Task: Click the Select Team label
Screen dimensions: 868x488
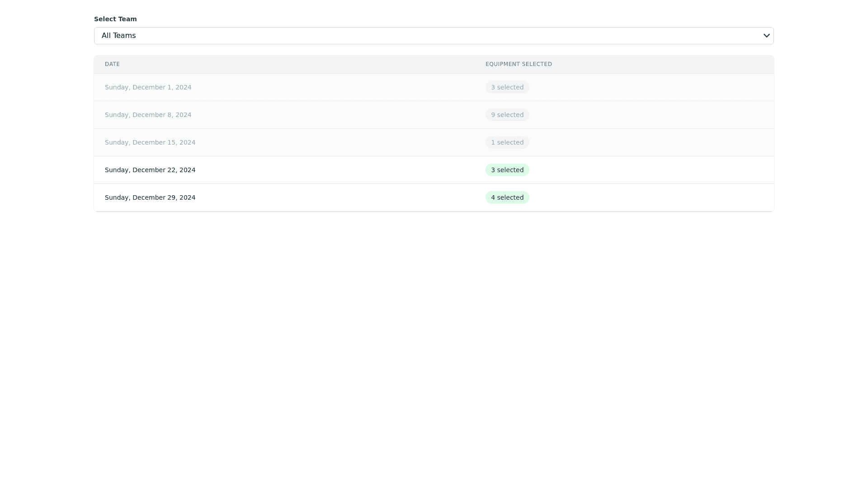Action: 115,19
